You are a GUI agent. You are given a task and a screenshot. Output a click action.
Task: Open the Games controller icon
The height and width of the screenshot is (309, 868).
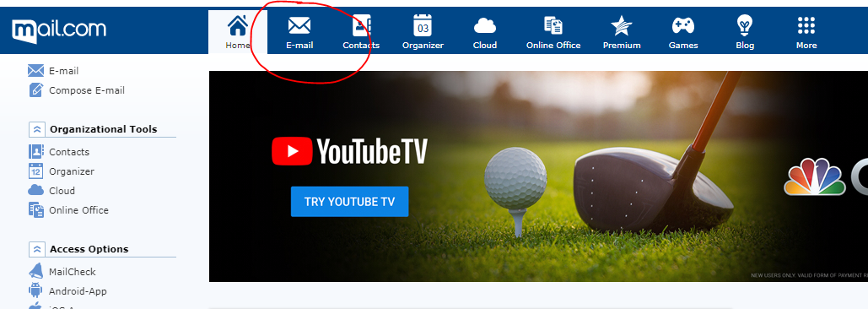683,25
